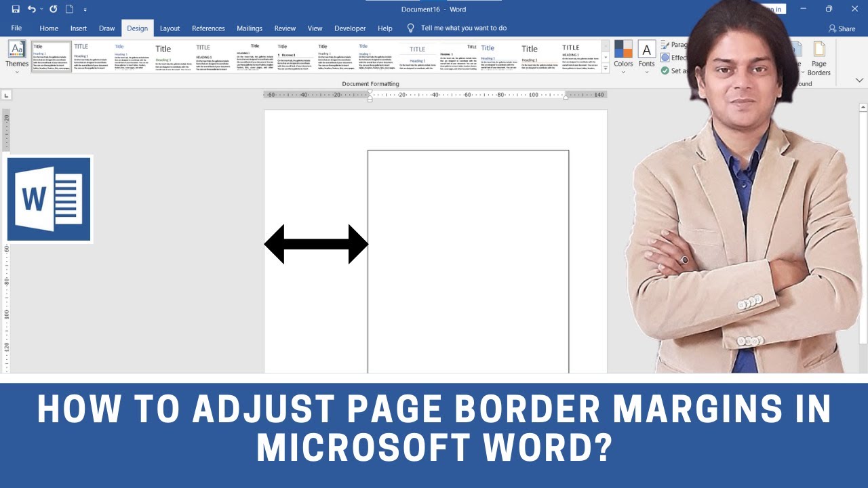Open the theme Effects menu
Screen dimensions: 868x488
coord(673,58)
